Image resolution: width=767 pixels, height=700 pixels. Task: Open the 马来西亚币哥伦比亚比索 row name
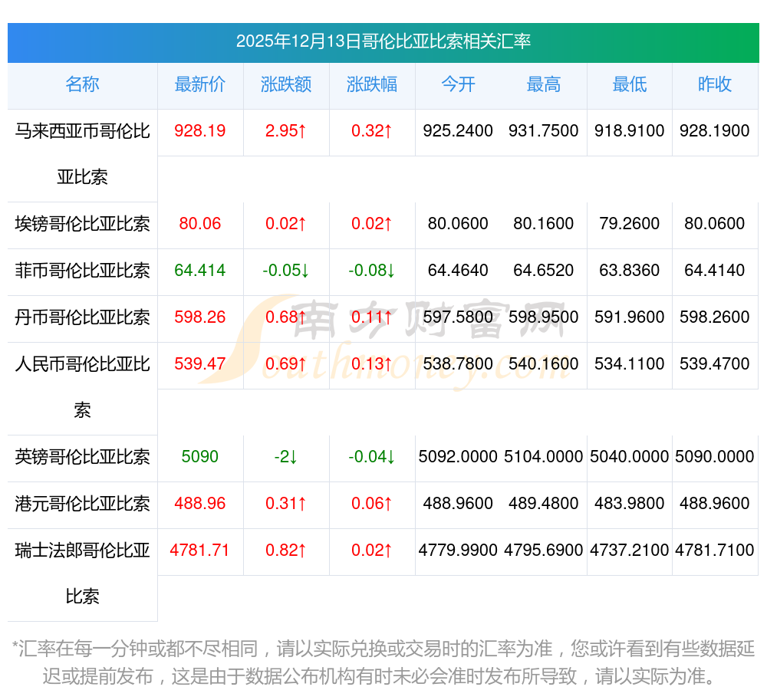[x=82, y=153]
